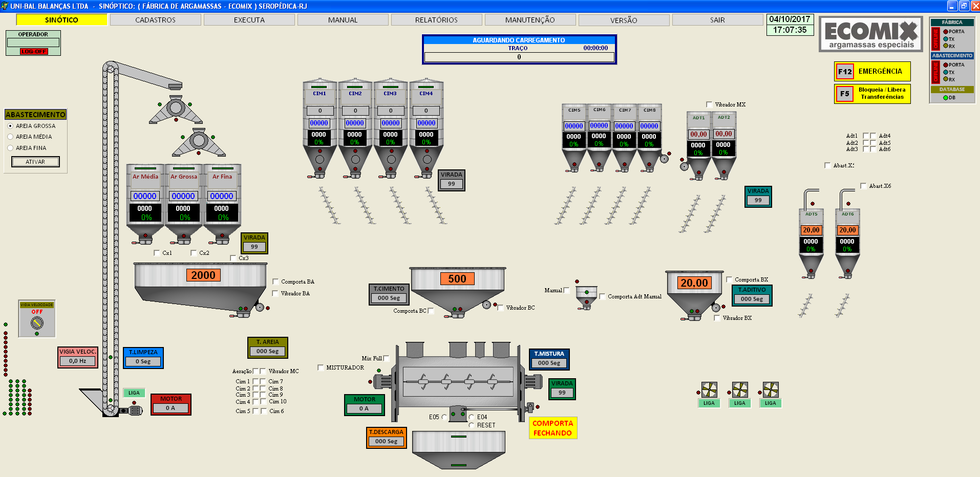Turn the Vigia Velocidade knob switch
Screen dimensions: 980x477
click(37, 323)
